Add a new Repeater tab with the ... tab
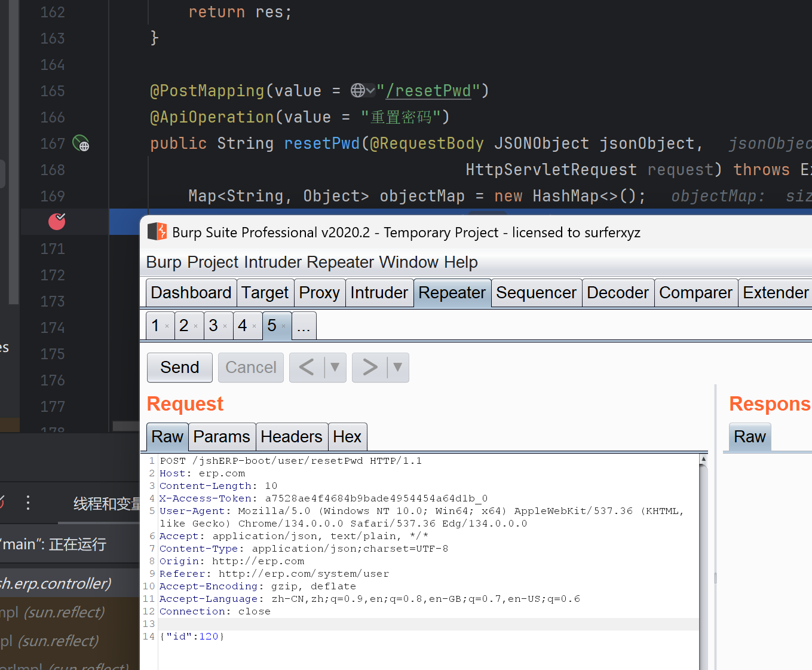Viewport: 812px width, 670px height. pos(304,326)
